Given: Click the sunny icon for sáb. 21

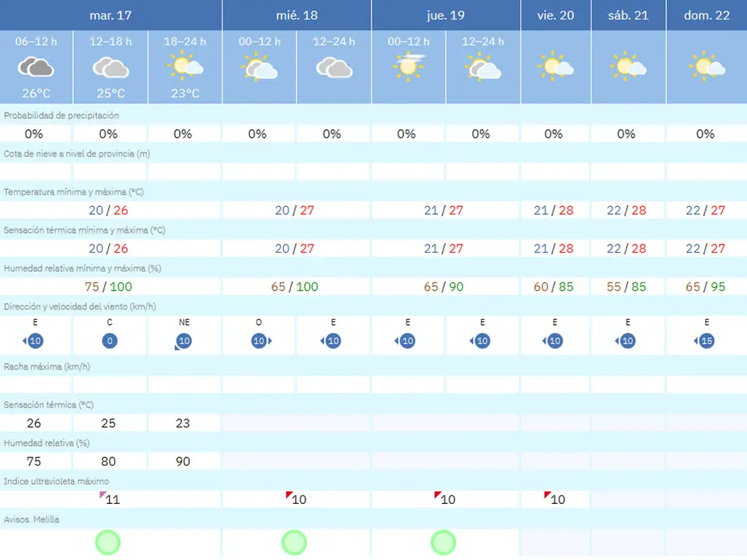Looking at the screenshot, I should pos(628,65).
